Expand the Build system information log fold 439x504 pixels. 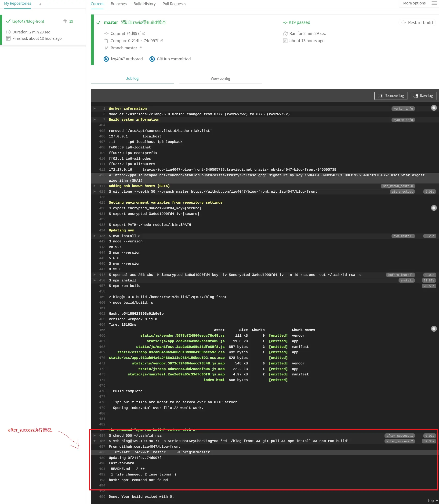(x=94, y=119)
